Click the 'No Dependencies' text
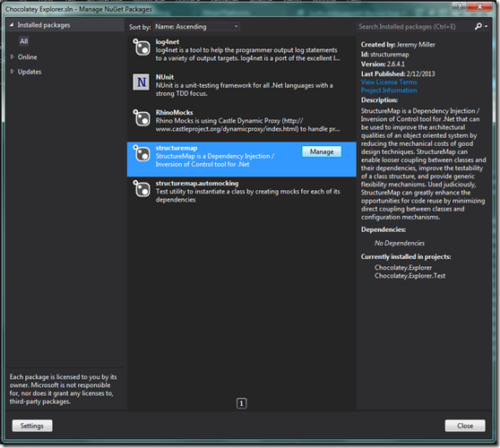 400,243
